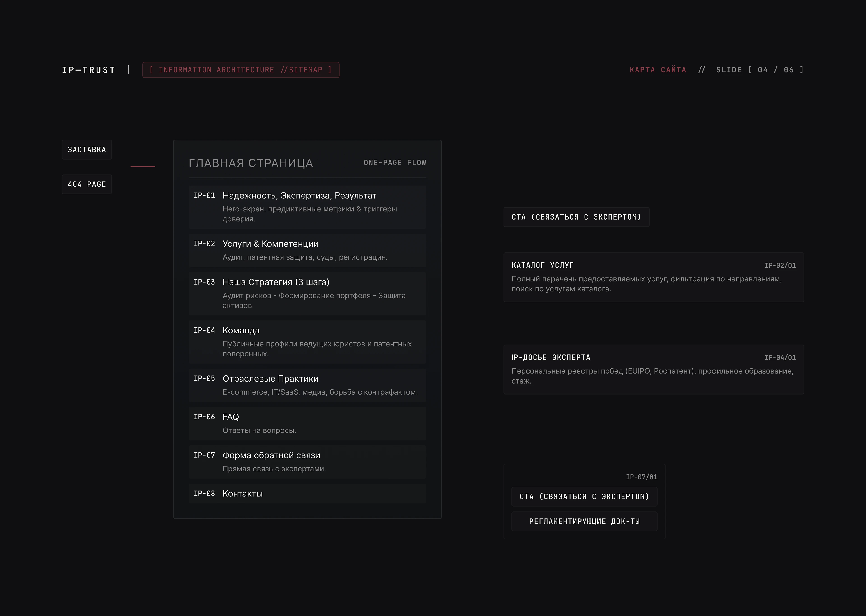Click the 'Hero-экран, предиктивные метрики' description
This screenshot has height=616, width=866.
coord(310,214)
